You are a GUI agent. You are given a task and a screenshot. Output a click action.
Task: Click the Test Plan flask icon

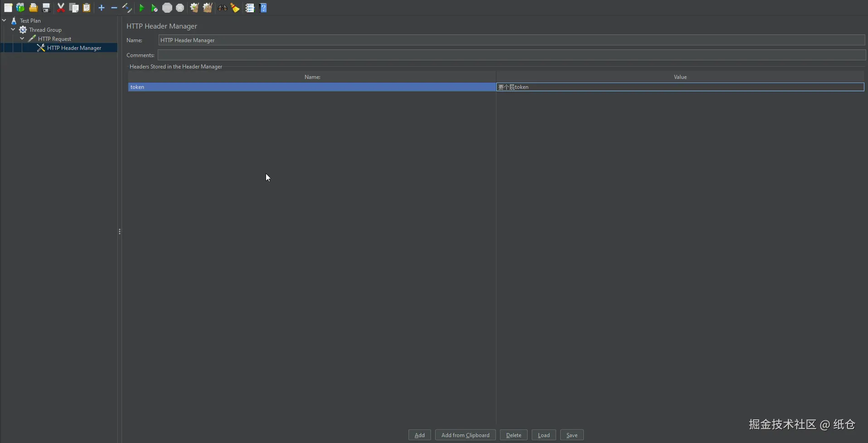click(14, 20)
